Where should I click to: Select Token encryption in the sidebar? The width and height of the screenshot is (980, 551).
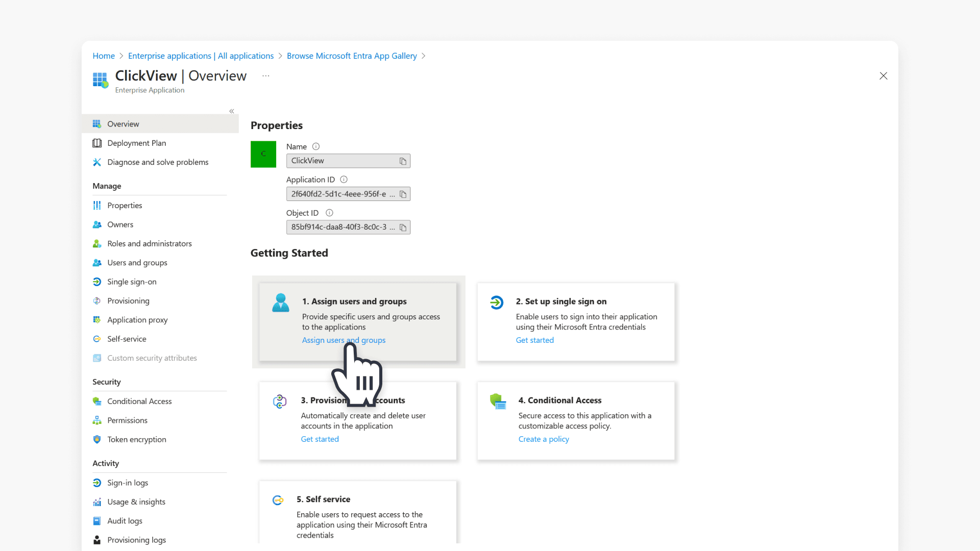point(136,439)
